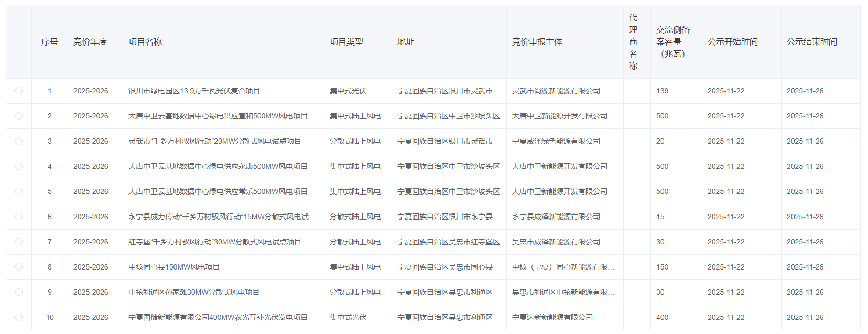The width and height of the screenshot is (868, 334).
Task: Select radio button for row 3 灵武市 project
Action: click(x=19, y=141)
